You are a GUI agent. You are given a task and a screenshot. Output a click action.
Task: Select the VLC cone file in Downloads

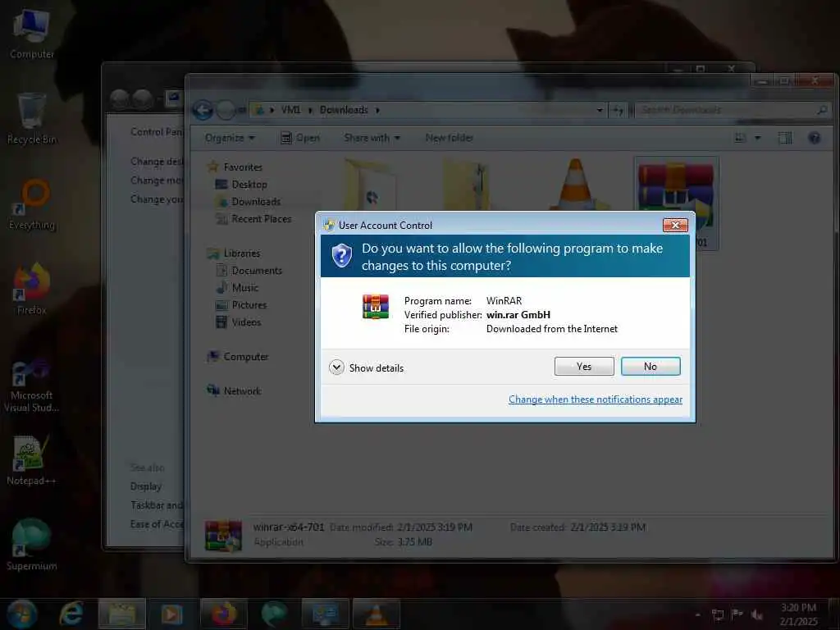click(x=575, y=185)
